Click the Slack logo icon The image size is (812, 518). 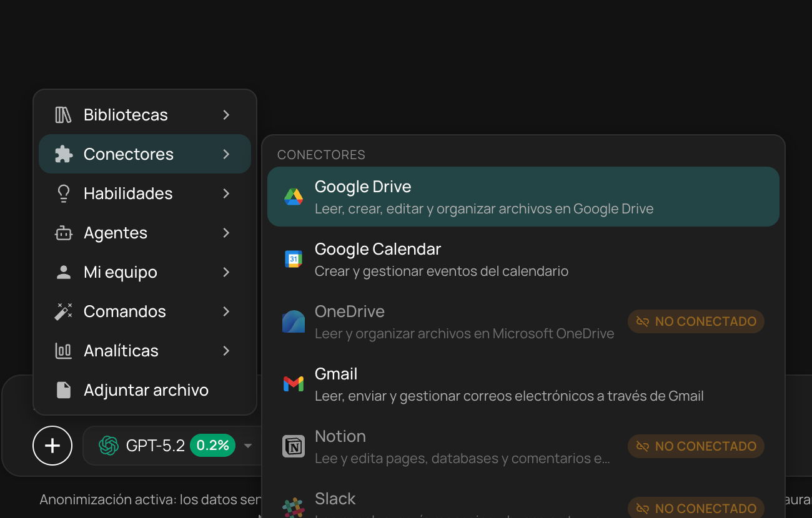pyautogui.click(x=294, y=507)
